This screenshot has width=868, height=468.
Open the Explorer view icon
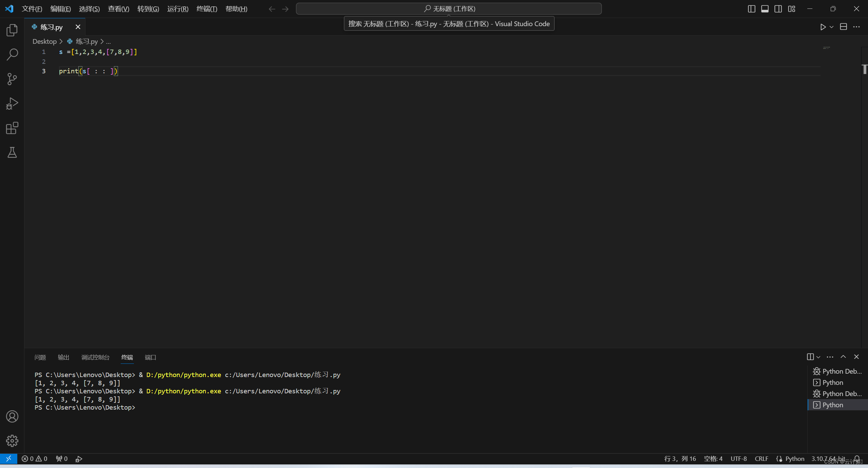12,30
